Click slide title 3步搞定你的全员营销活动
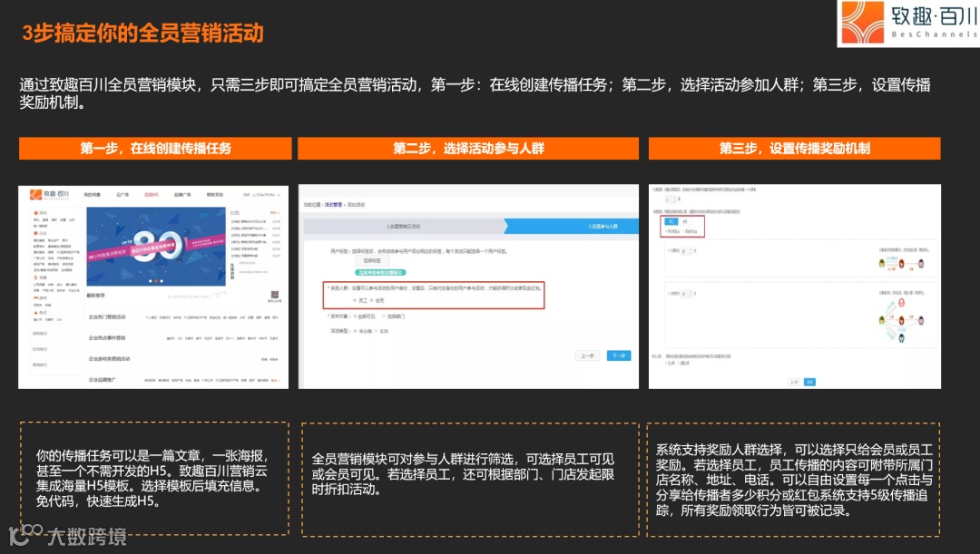980x554 pixels. click(x=142, y=33)
